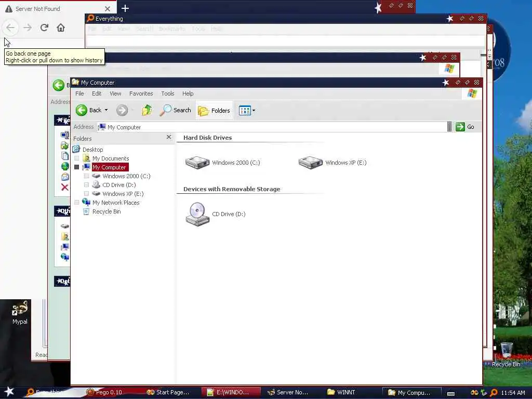Open the Back button history dropdown arrow

pyautogui.click(x=106, y=110)
